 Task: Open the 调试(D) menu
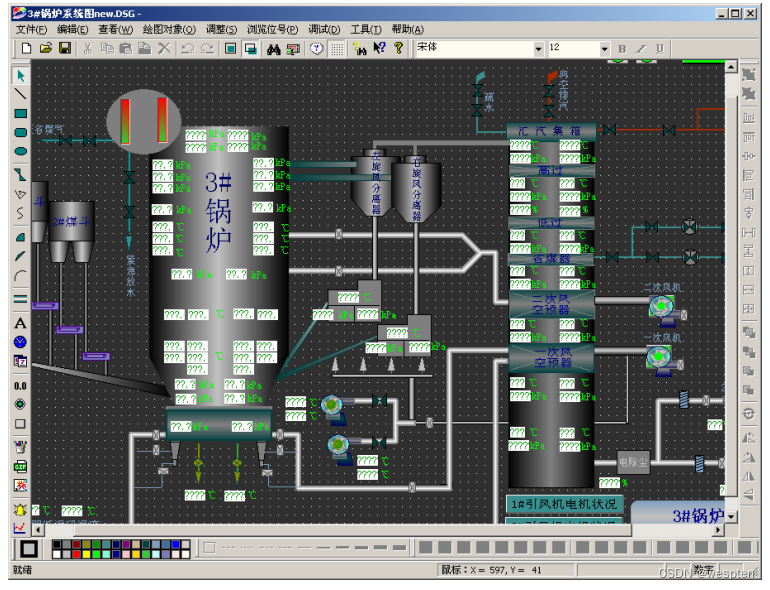324,29
